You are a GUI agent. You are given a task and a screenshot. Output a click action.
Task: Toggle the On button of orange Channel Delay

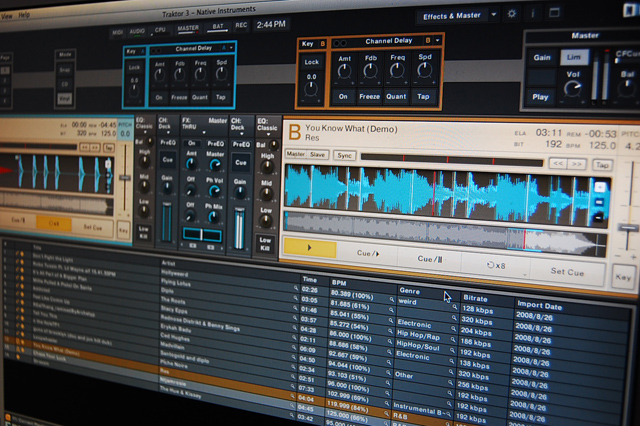[x=342, y=97]
